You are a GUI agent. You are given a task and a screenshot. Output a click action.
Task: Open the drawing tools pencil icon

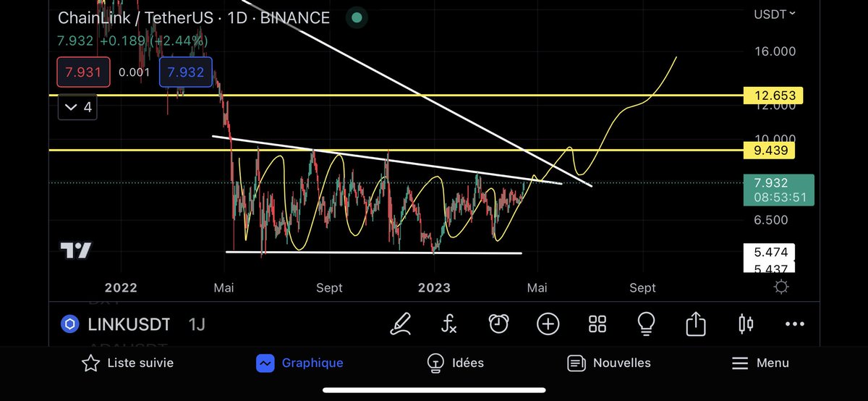coord(400,324)
